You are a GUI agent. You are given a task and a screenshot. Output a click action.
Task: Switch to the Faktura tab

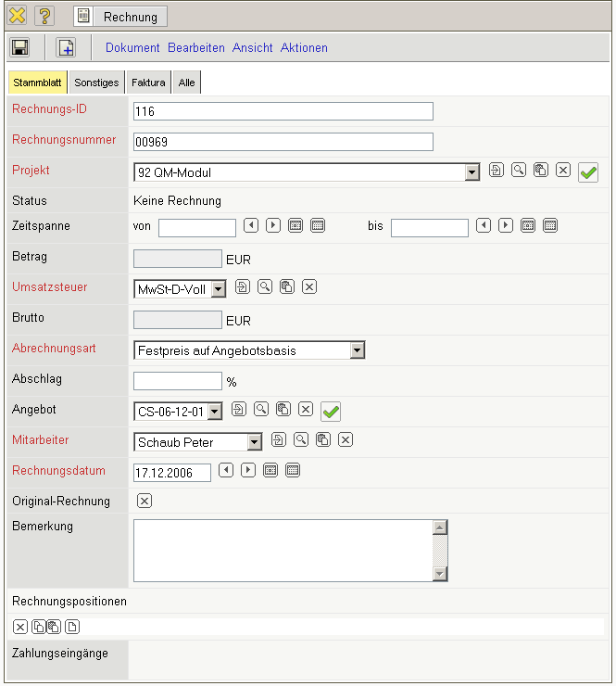coord(148,83)
